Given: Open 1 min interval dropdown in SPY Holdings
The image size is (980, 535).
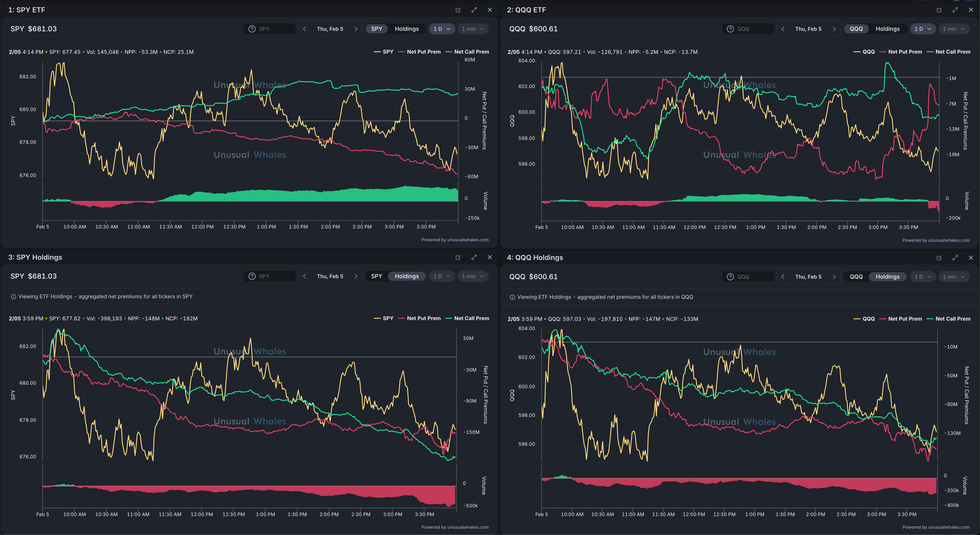Looking at the screenshot, I should 473,276.
